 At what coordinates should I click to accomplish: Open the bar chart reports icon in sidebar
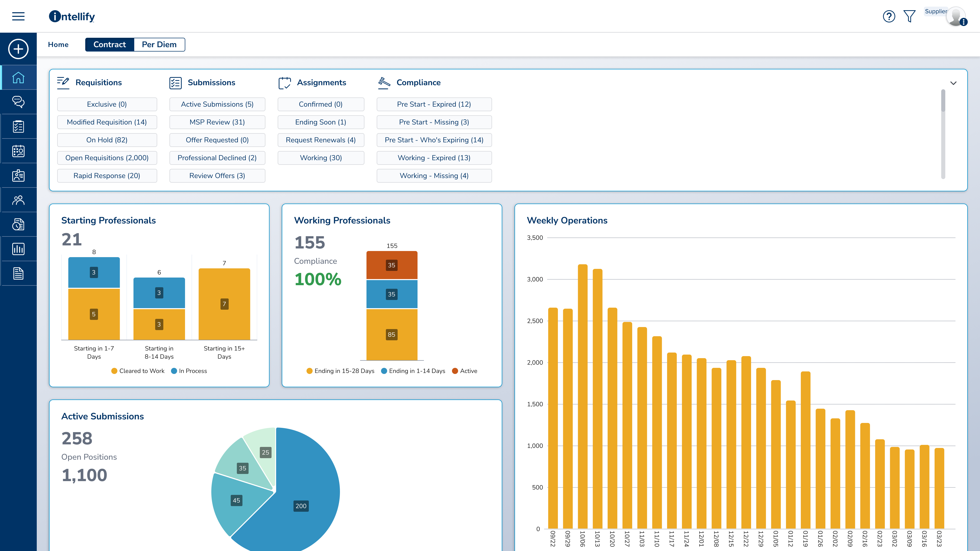18,249
